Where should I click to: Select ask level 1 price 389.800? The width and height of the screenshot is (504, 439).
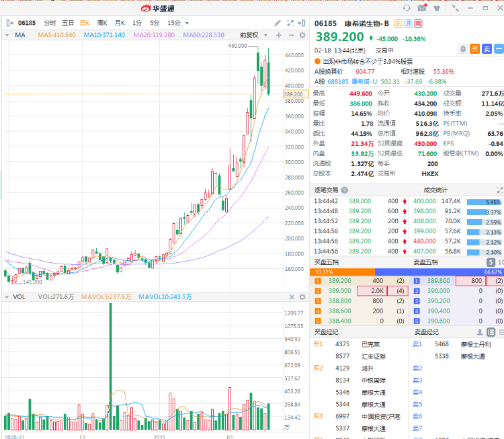click(x=438, y=281)
